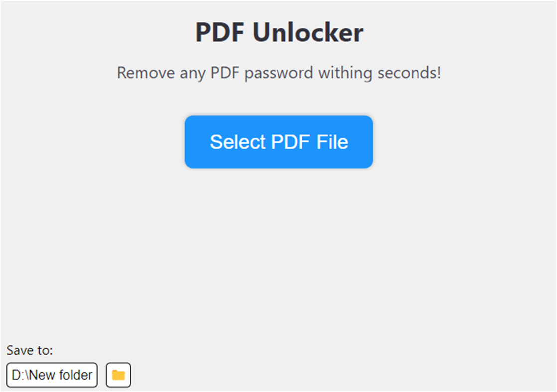Pick a PDF to unlock with the blue button
This screenshot has width=557, height=392.
pyautogui.click(x=278, y=142)
